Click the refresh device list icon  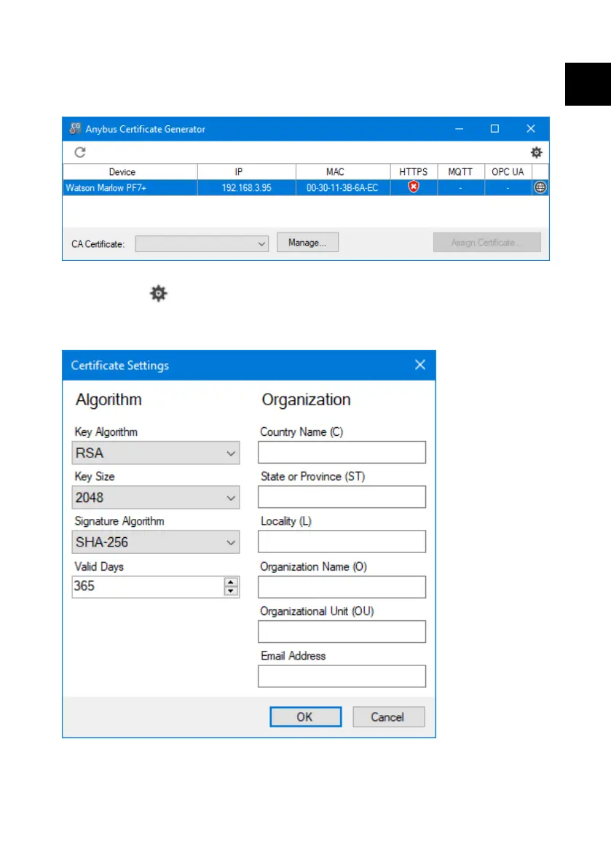point(80,152)
